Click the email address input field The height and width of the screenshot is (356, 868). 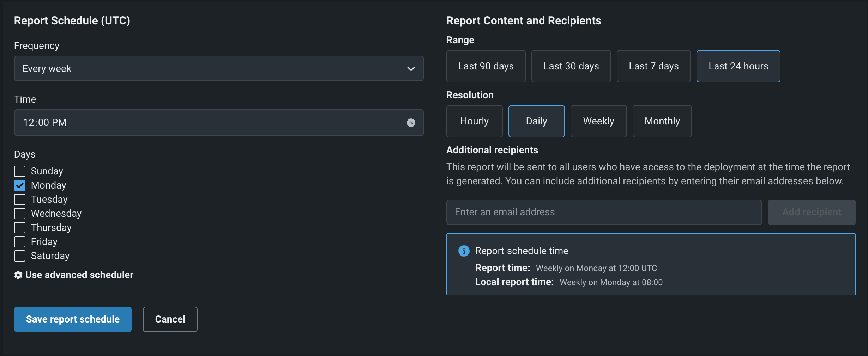coord(604,212)
